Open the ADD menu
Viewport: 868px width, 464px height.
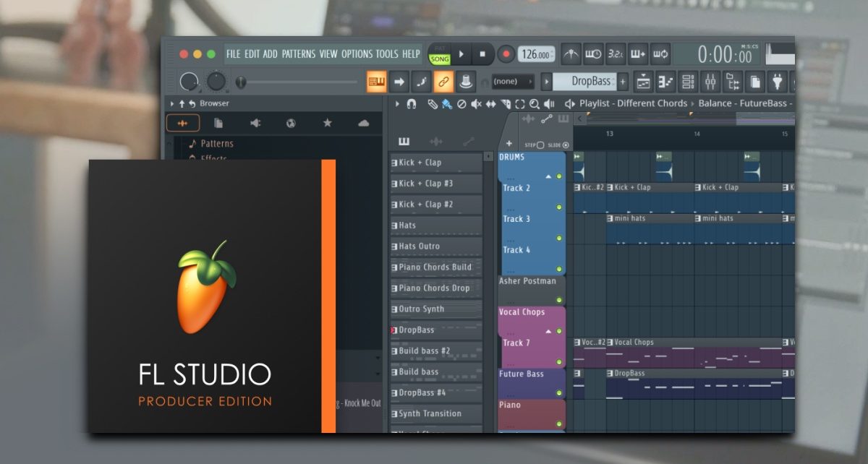[x=271, y=54]
